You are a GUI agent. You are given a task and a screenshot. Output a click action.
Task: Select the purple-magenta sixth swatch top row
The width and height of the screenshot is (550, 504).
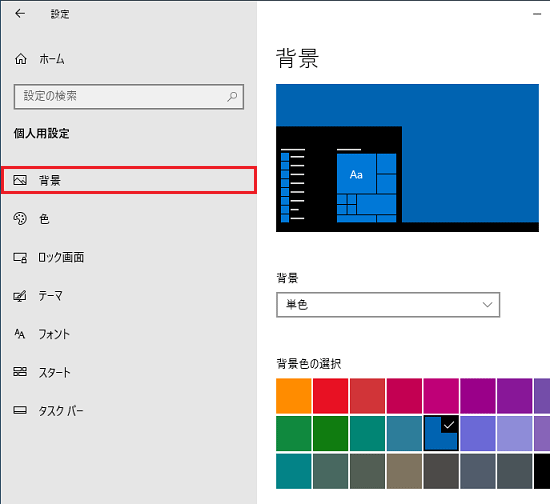click(x=478, y=396)
